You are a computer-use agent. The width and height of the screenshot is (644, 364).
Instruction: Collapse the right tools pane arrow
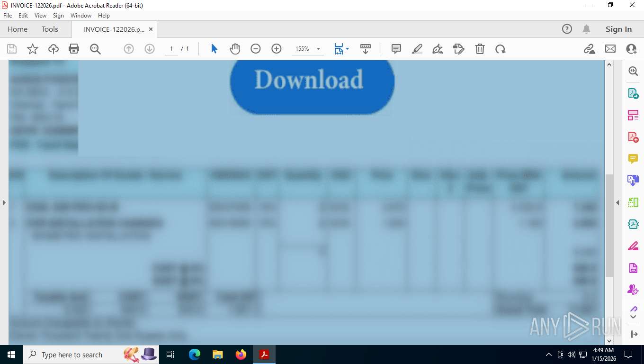617,202
